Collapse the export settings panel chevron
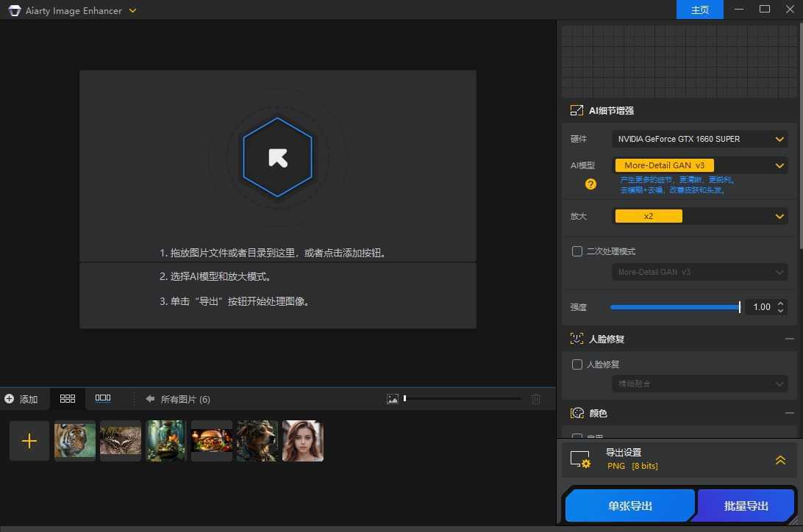 [x=780, y=459]
